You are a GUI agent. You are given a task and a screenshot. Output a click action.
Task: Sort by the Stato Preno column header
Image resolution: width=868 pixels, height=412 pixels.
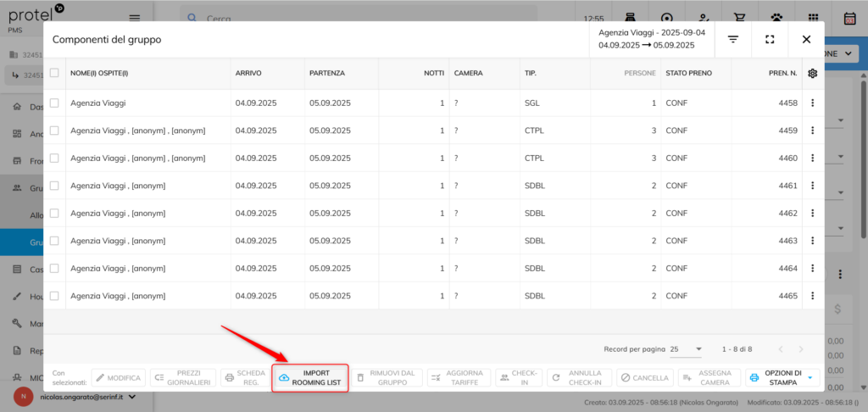(x=688, y=74)
